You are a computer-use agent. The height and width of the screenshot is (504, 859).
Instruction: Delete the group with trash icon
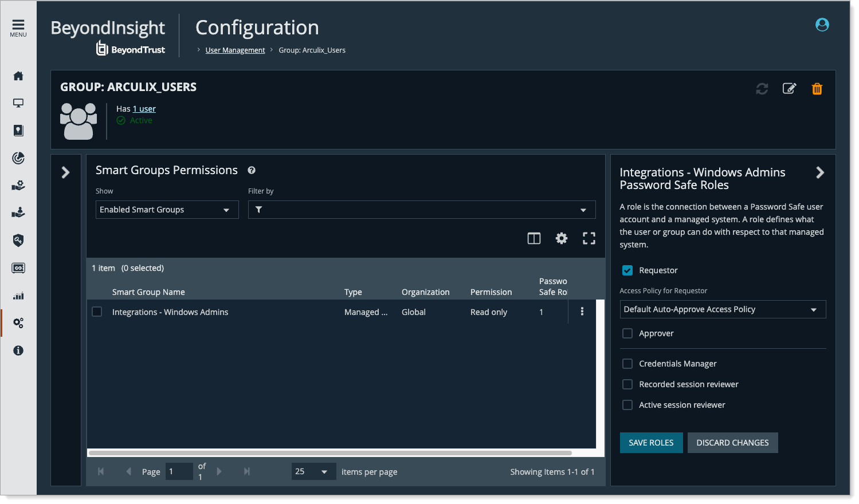tap(817, 89)
